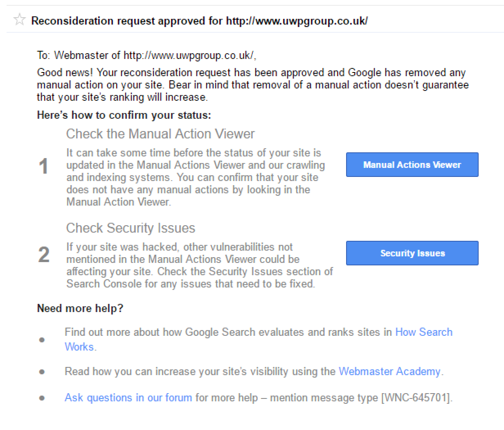Click 'Here's how to confirm your status' text

(124, 115)
